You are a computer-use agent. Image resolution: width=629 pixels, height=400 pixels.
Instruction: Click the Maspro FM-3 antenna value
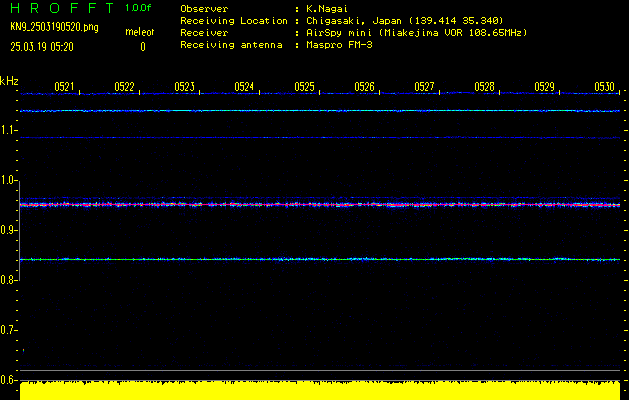point(339,45)
